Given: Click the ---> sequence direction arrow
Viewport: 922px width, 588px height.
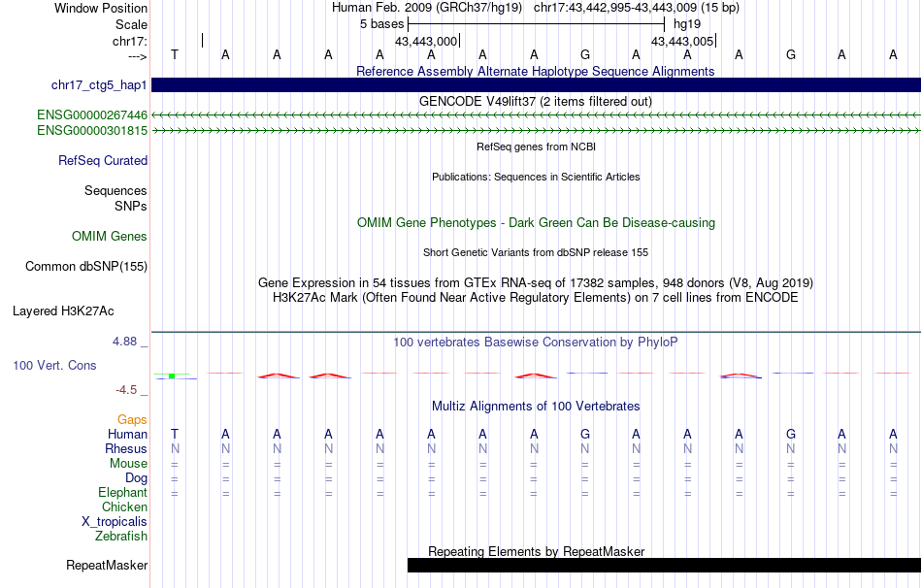Looking at the screenshot, I should click(138, 56).
